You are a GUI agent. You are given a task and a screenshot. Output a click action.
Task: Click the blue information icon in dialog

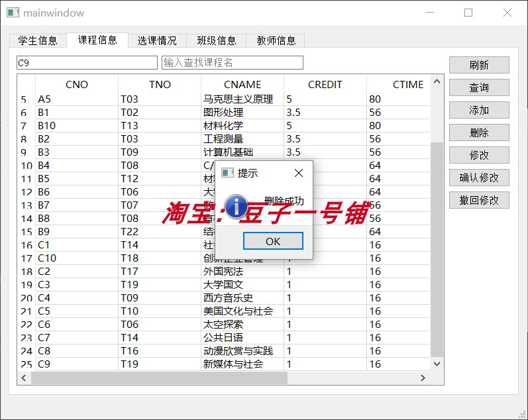point(237,206)
